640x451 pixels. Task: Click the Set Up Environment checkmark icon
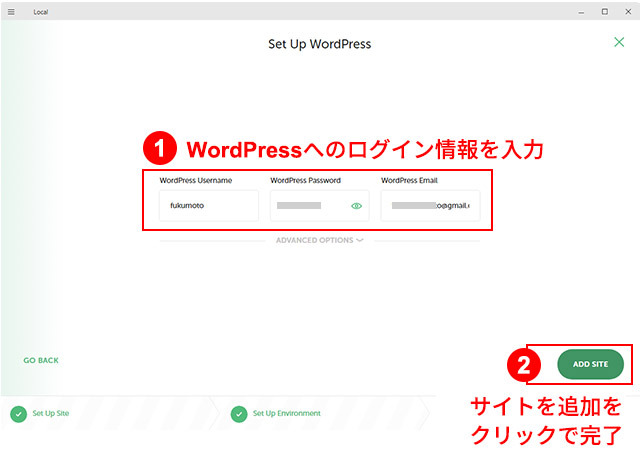[239, 414]
